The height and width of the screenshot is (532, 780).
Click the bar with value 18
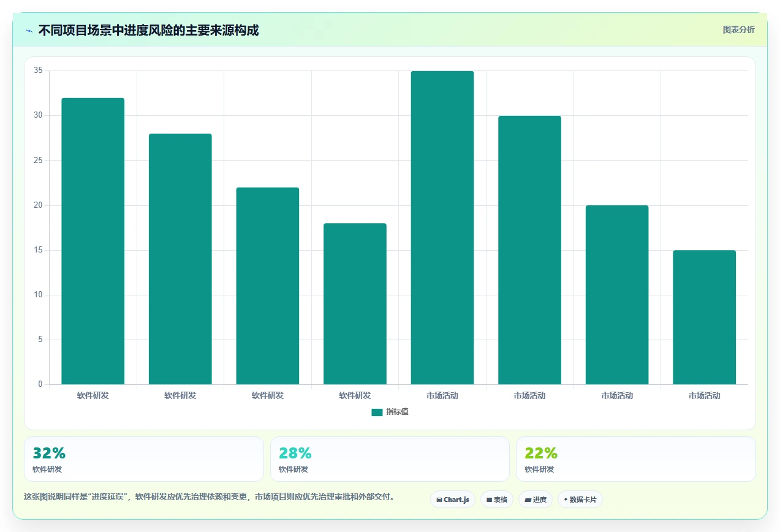pyautogui.click(x=355, y=304)
